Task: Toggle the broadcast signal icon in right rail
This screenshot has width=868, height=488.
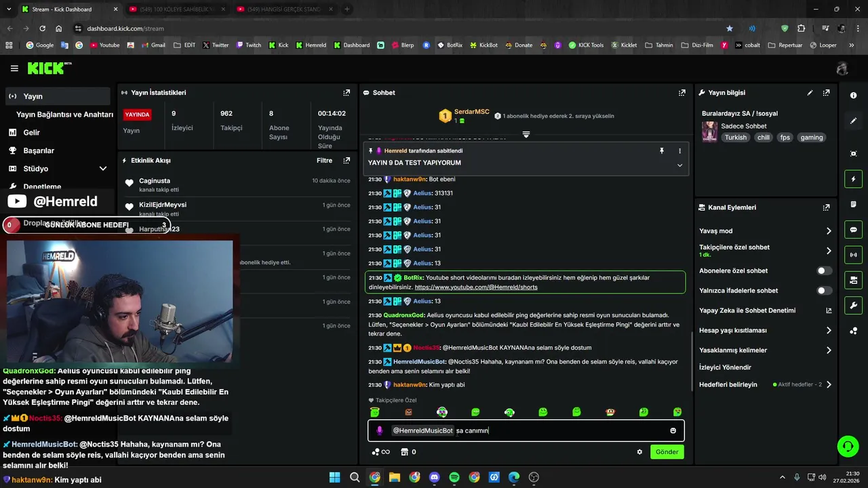Action: (x=853, y=255)
